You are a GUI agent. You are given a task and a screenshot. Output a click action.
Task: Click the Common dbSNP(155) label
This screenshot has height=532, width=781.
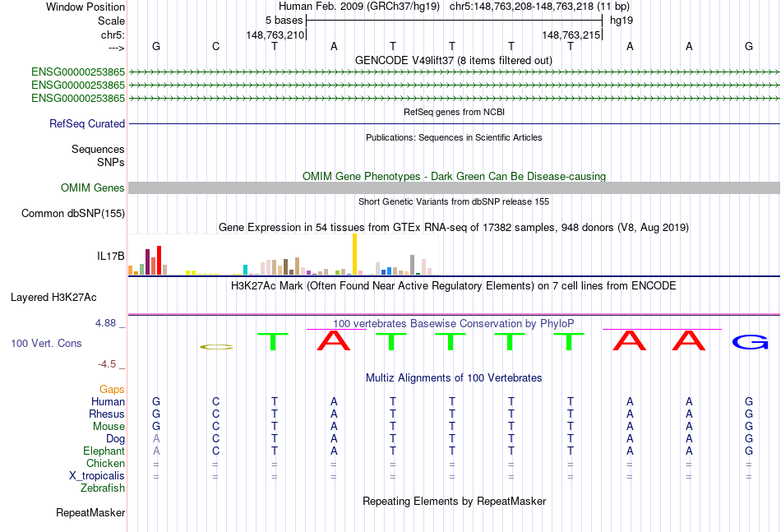point(73,213)
